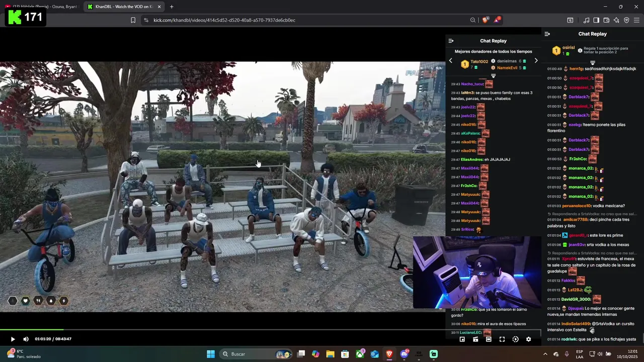This screenshot has height=362, width=644.
Task: Open the playback speed control icon
Action: (515, 339)
